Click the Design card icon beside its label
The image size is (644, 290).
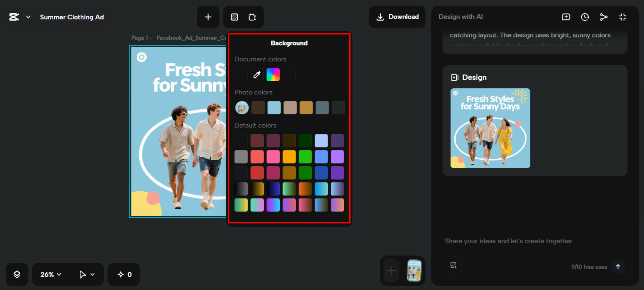(455, 77)
